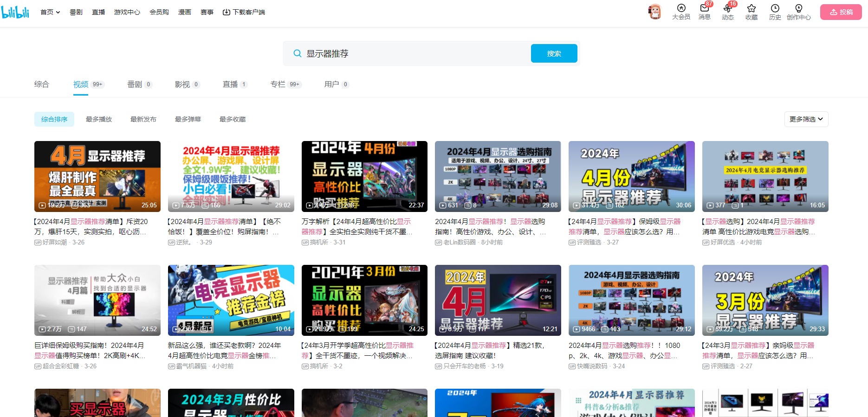Click the blue 搜索 button

[x=554, y=53]
